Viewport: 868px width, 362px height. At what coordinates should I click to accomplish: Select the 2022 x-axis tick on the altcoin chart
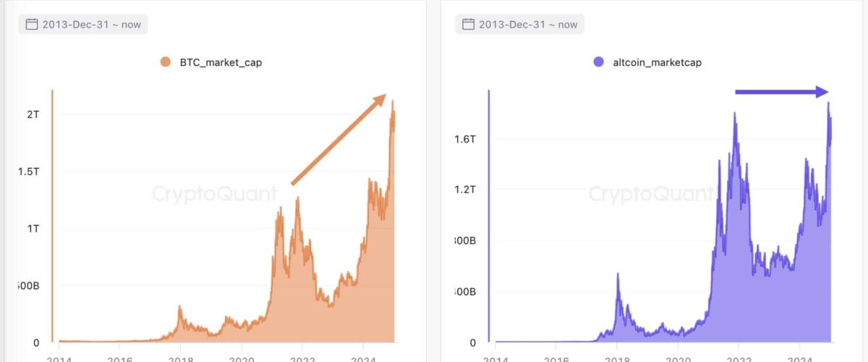[739, 358]
